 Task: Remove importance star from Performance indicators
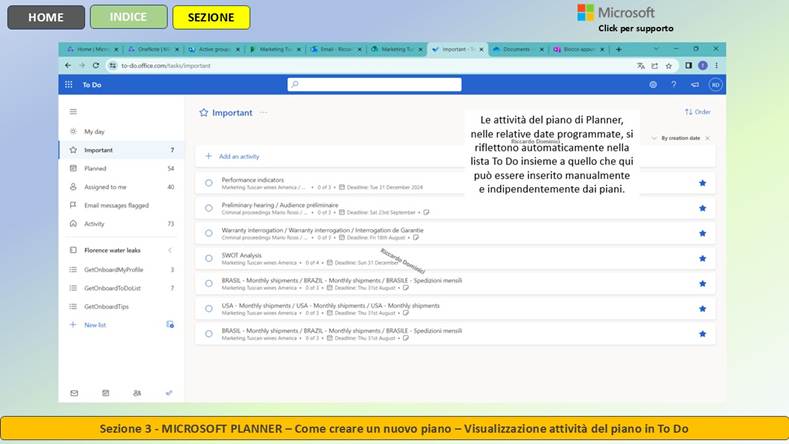pos(702,183)
